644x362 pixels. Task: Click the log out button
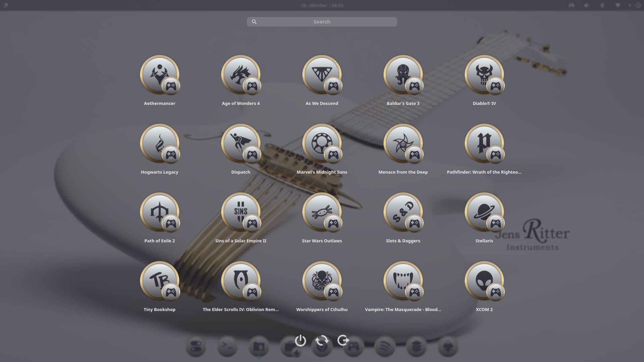click(x=343, y=341)
